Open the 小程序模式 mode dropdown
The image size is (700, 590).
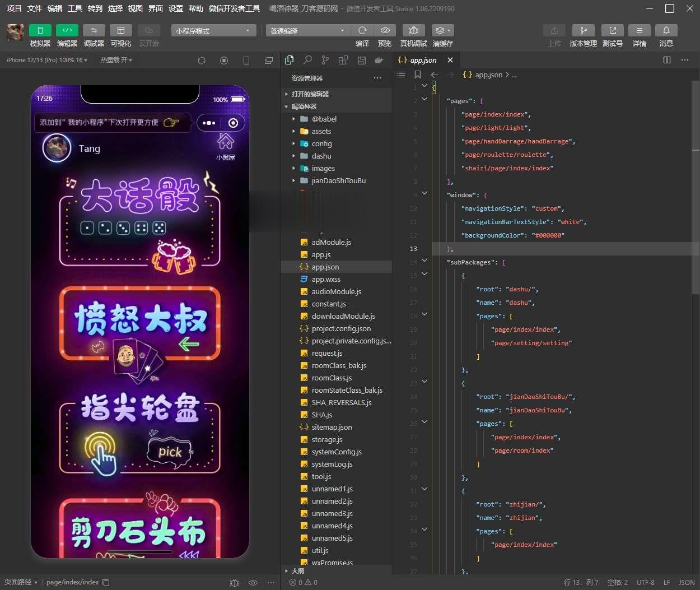coord(213,30)
